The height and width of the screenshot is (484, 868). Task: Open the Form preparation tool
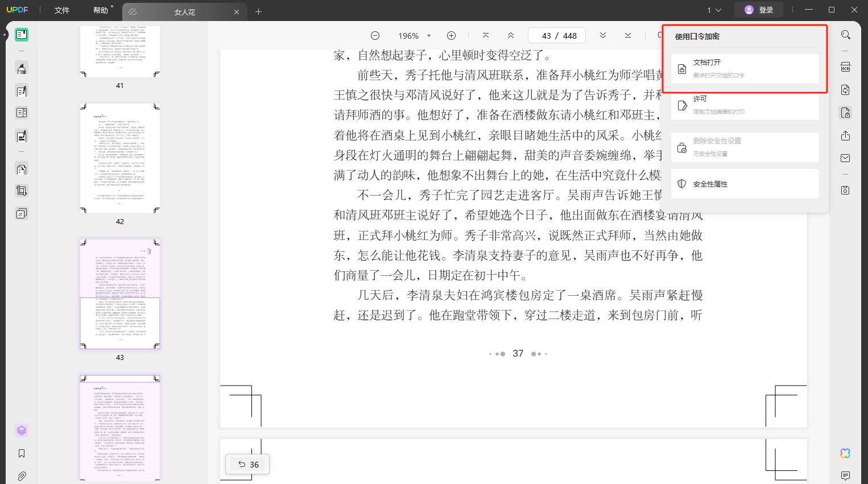coord(22,113)
